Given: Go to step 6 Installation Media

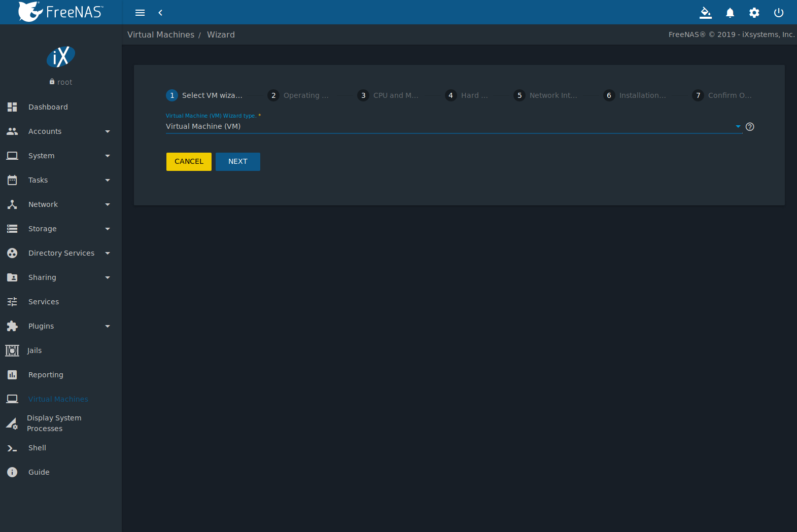Looking at the screenshot, I should [635, 95].
